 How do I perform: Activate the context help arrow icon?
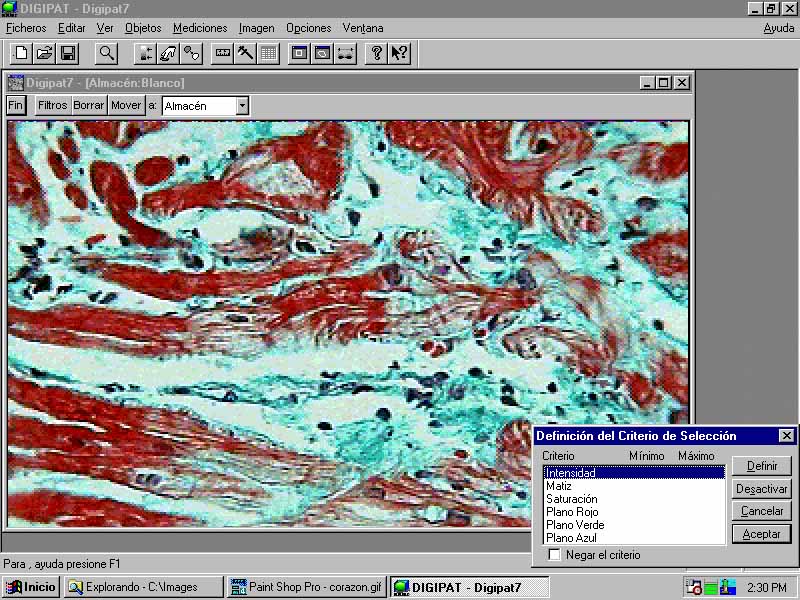399,53
